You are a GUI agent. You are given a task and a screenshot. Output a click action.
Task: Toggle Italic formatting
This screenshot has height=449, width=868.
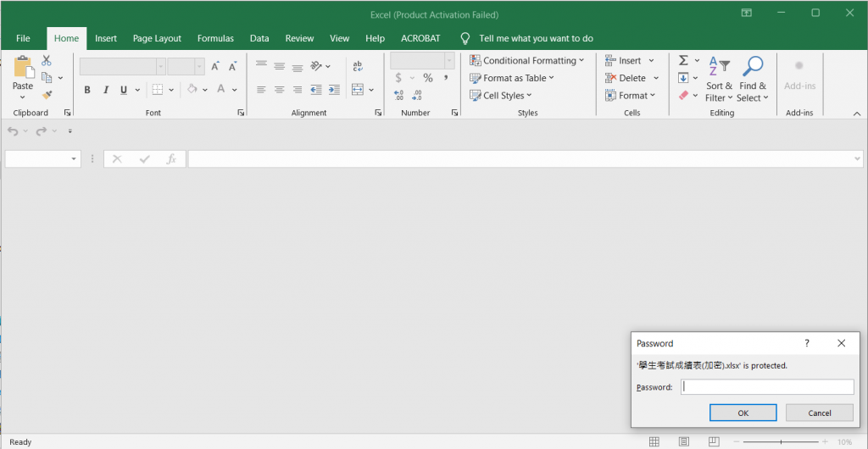(x=105, y=90)
